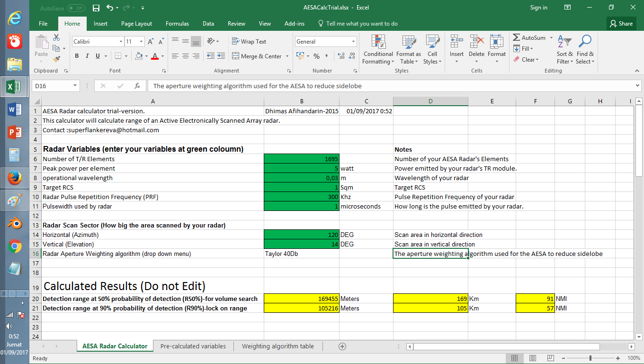Toggle Wrap Text
Viewport: 644px width, 364px height.
pos(249,42)
